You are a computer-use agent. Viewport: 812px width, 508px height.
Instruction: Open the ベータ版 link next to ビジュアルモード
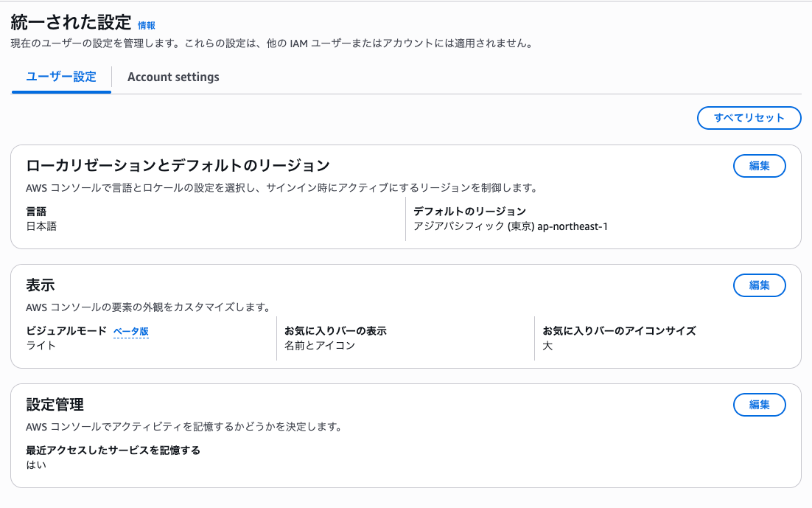pyautogui.click(x=131, y=332)
